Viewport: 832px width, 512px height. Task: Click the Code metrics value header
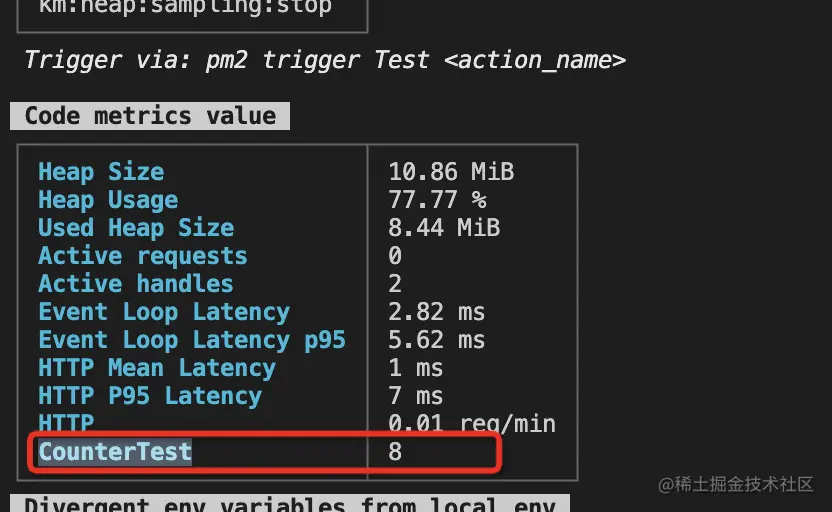coord(150,116)
